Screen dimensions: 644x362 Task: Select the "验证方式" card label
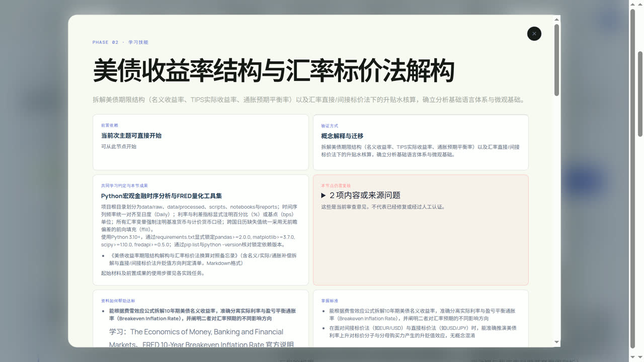[330, 126]
